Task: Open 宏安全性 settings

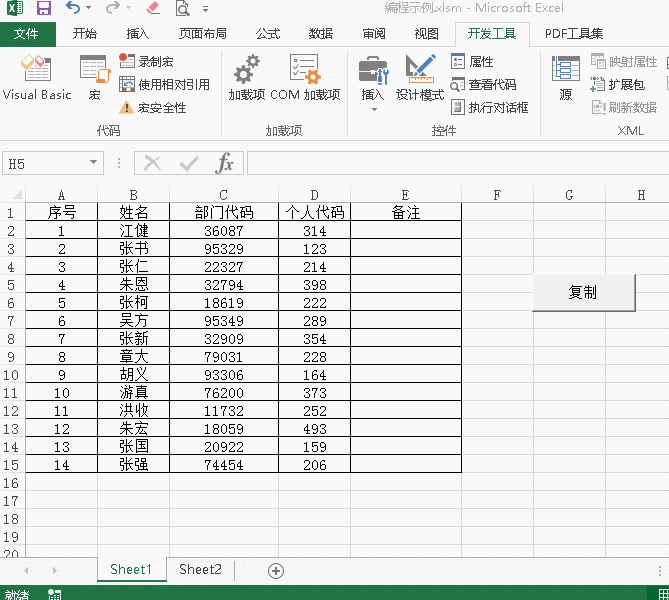Action: click(x=152, y=108)
